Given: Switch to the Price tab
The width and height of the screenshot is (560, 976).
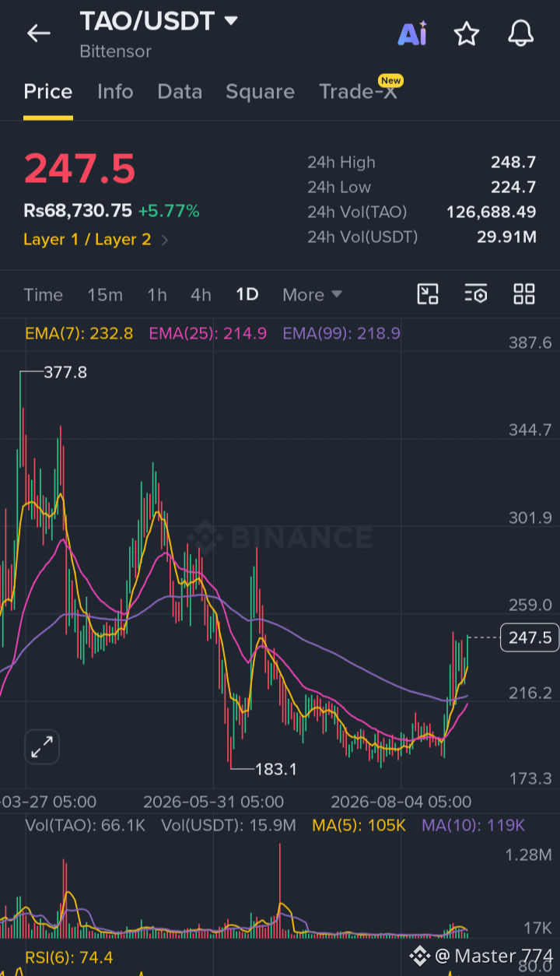Looking at the screenshot, I should point(48,92).
